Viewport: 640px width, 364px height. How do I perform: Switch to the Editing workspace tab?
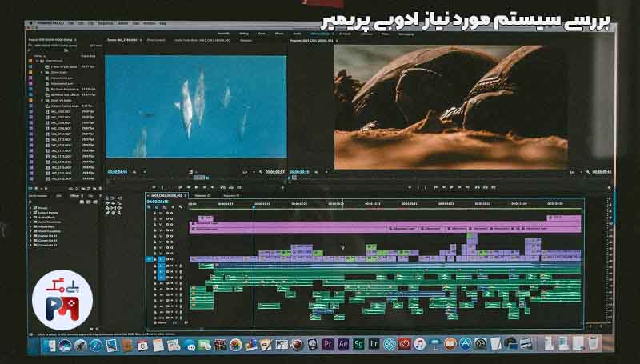(244, 34)
